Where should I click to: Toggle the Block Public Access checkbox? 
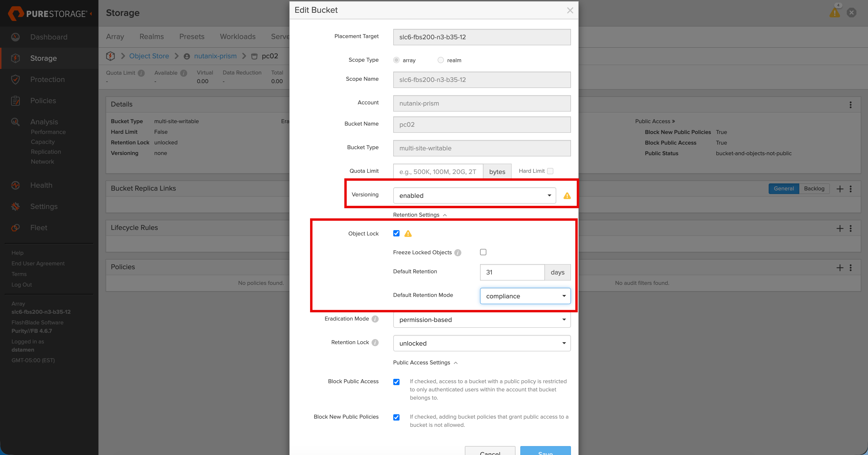(x=396, y=382)
